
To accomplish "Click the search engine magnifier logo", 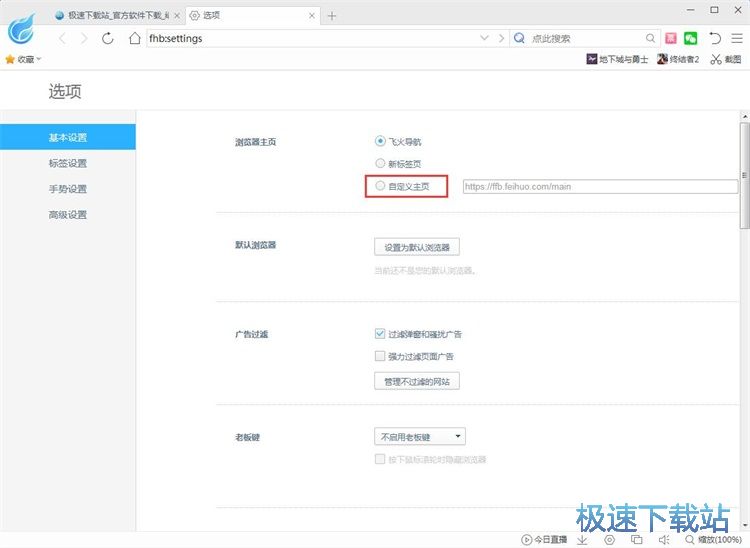I will pyautogui.click(x=519, y=38).
